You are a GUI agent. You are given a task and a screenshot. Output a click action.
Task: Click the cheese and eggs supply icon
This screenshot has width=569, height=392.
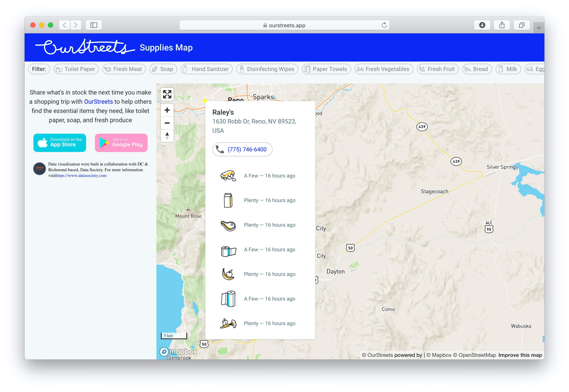(228, 176)
